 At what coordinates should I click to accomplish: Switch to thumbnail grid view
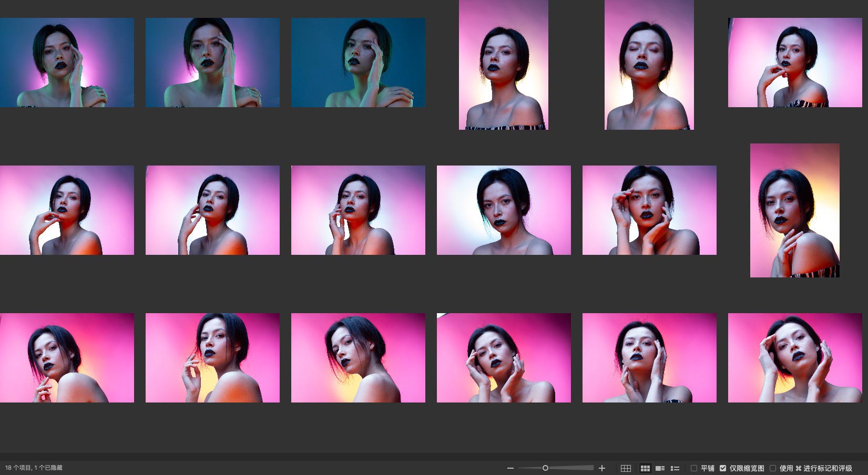click(645, 468)
